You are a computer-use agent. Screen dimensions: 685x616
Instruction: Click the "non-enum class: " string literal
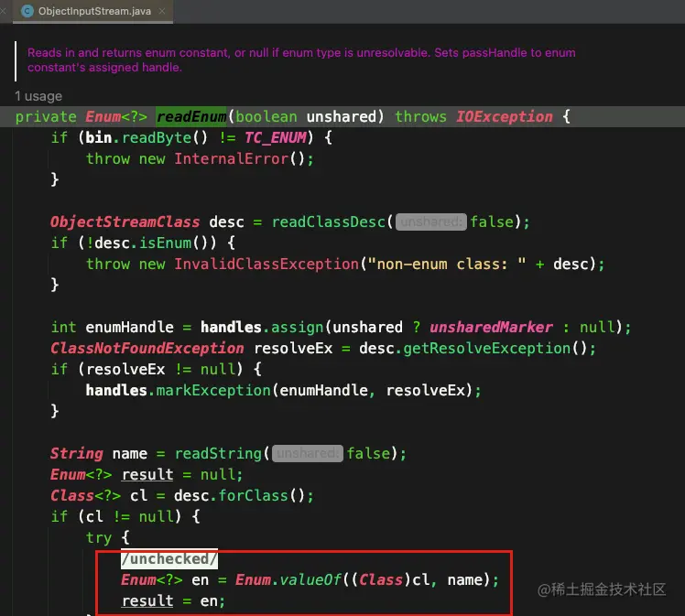[x=447, y=265]
